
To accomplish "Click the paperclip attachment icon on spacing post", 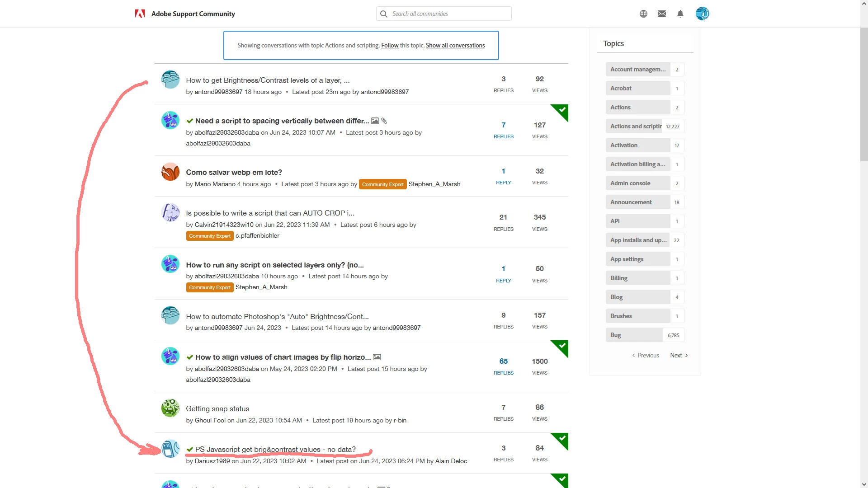I will (x=384, y=121).
